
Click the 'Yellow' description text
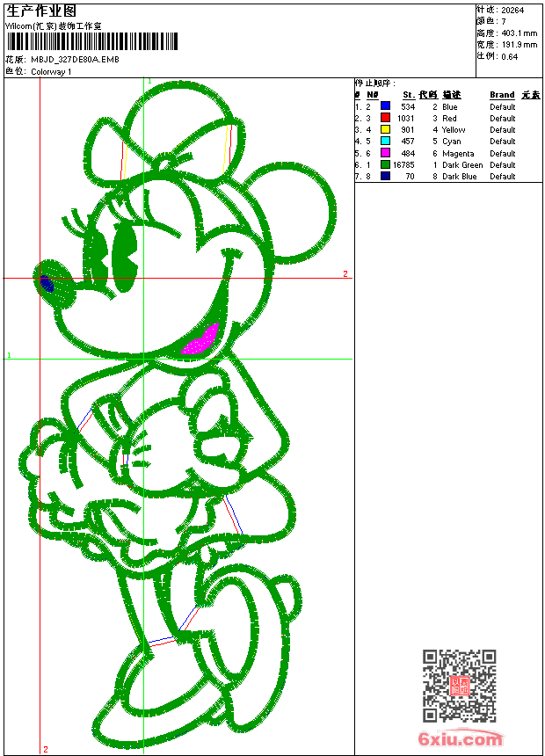(454, 130)
